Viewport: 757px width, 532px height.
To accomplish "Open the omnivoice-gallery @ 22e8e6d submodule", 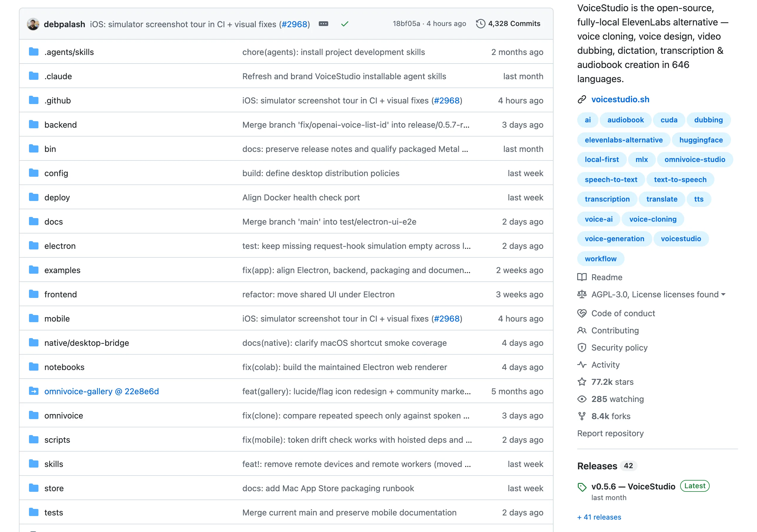I will 101,391.
